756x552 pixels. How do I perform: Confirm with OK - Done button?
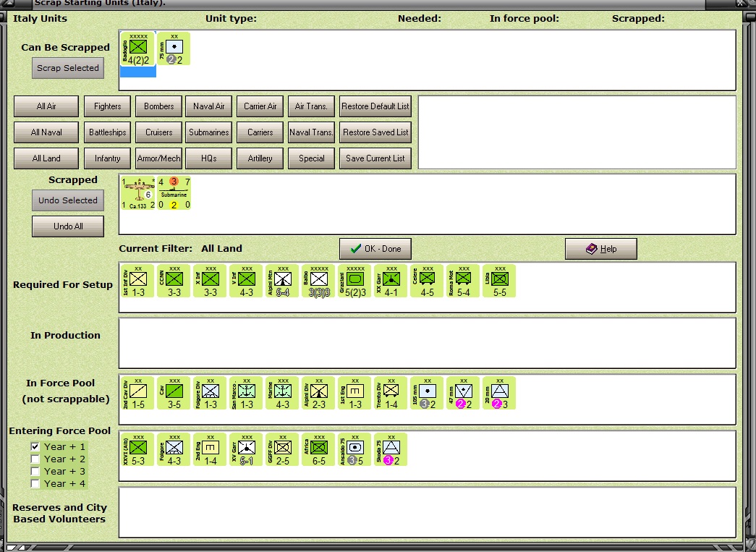click(375, 249)
